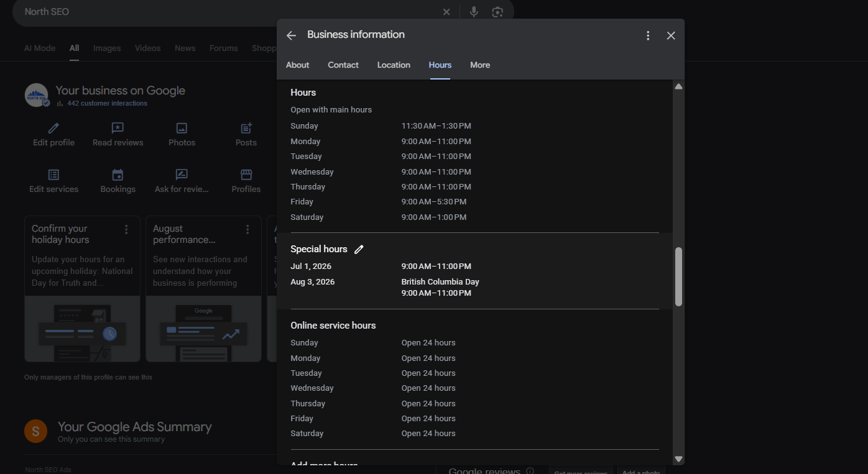Select the Hours tab
Image resolution: width=868 pixels, height=474 pixels.
click(x=440, y=65)
